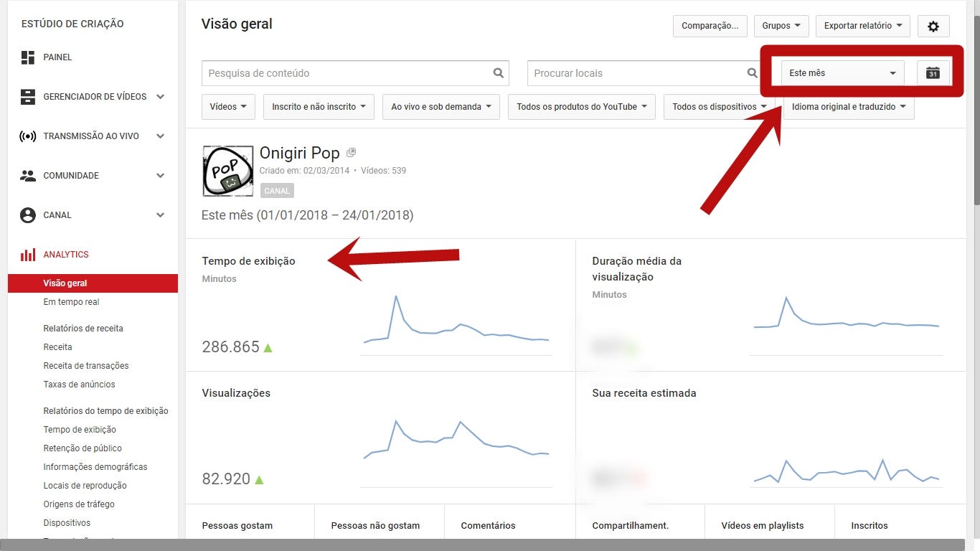Open the Exportar relatório dropdown
The height and width of the screenshot is (551, 980).
(x=863, y=26)
